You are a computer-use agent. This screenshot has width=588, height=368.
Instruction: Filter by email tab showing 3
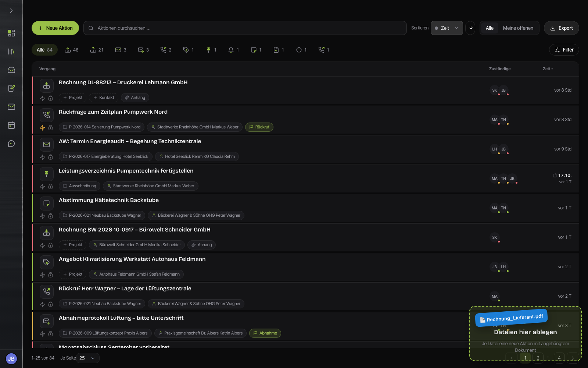pyautogui.click(x=121, y=50)
